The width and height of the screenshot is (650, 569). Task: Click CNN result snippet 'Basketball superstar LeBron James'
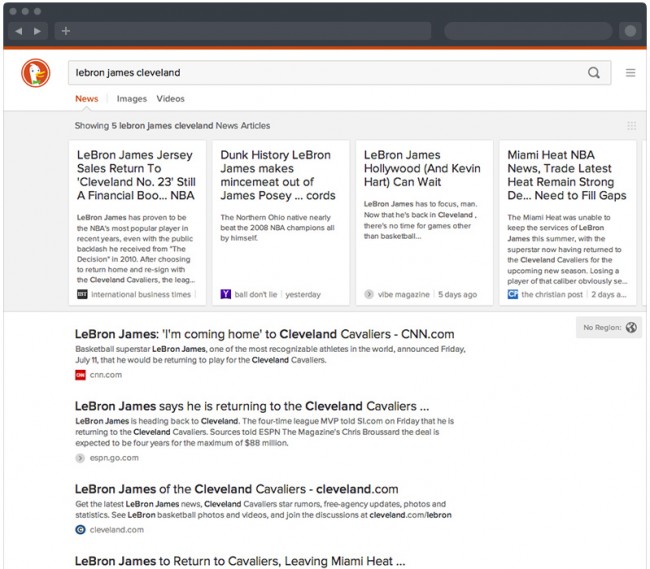point(270,354)
